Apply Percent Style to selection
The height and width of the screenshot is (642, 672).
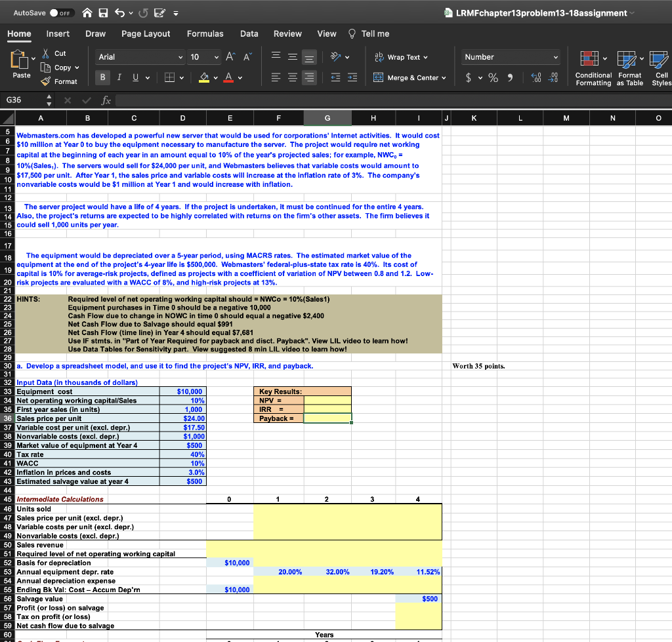tap(493, 77)
